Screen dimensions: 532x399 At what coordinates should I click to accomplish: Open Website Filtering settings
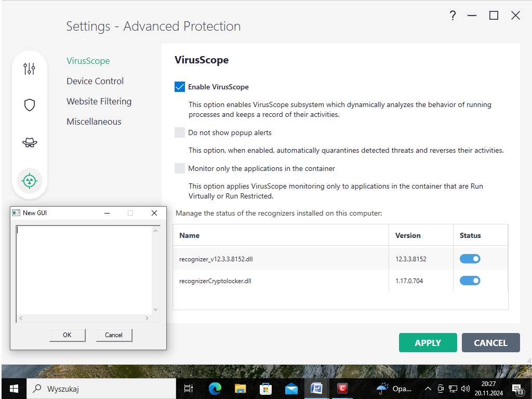(x=99, y=101)
